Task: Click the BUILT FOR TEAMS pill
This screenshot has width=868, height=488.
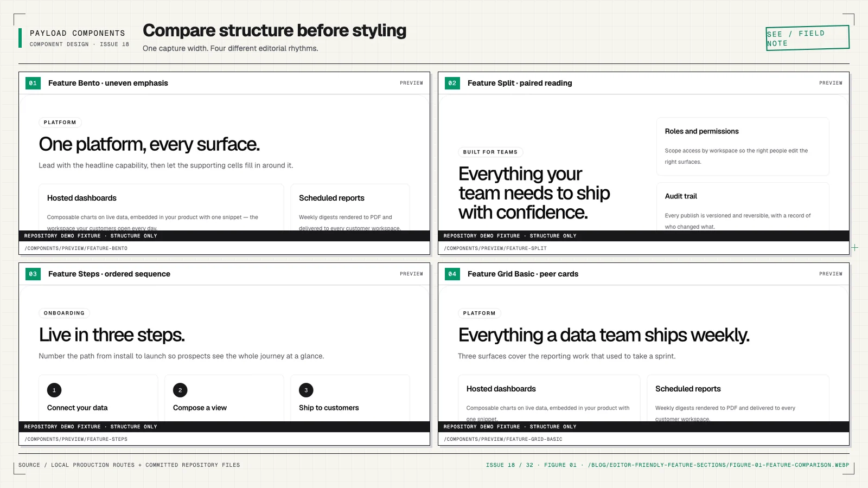Action: coord(490,152)
